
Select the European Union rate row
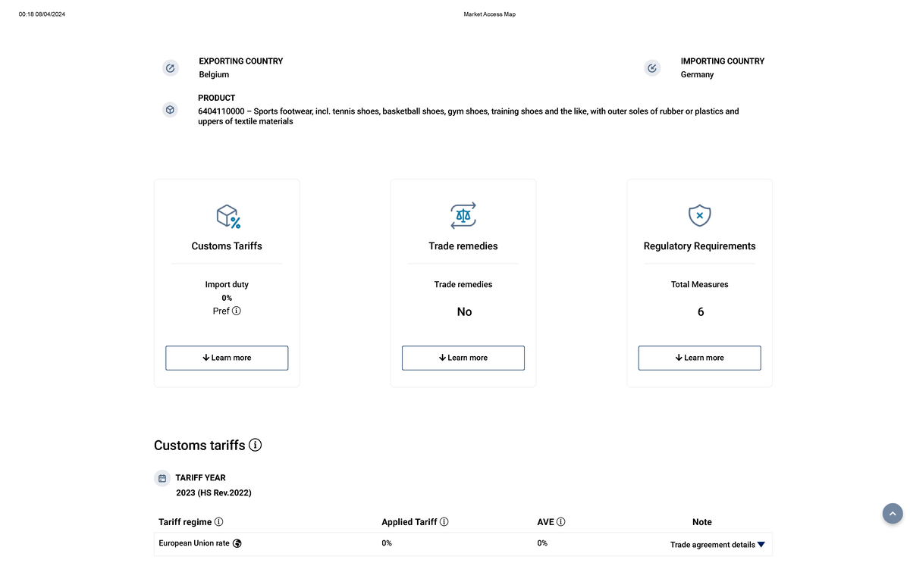(194, 543)
